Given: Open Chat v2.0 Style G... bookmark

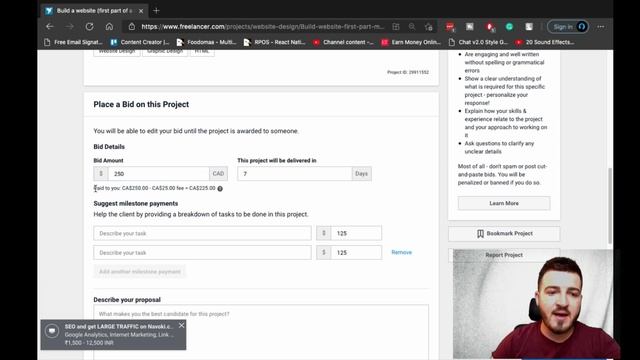Looking at the screenshot, I should pos(478,42).
